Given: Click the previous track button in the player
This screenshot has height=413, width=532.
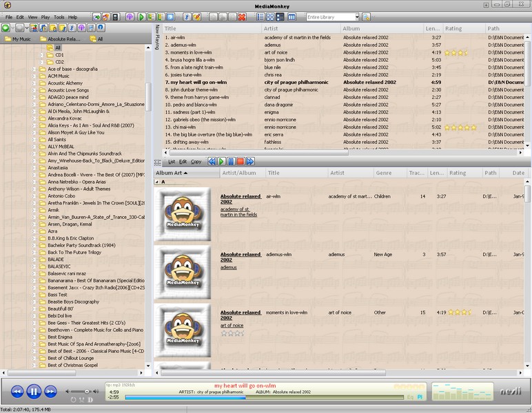Looking at the screenshot, I should click(17, 392).
